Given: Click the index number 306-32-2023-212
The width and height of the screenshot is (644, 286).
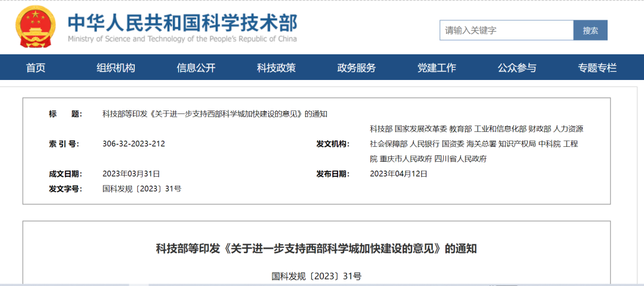Looking at the screenshot, I should [x=134, y=144].
